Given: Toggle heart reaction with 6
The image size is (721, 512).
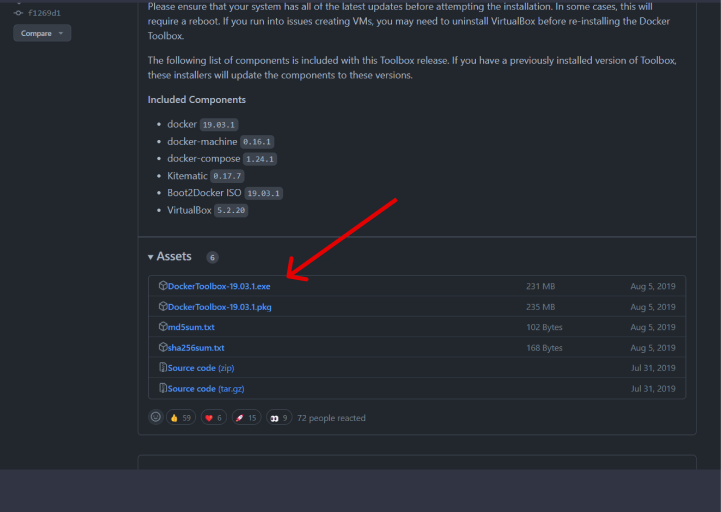Looking at the screenshot, I should coord(214,418).
